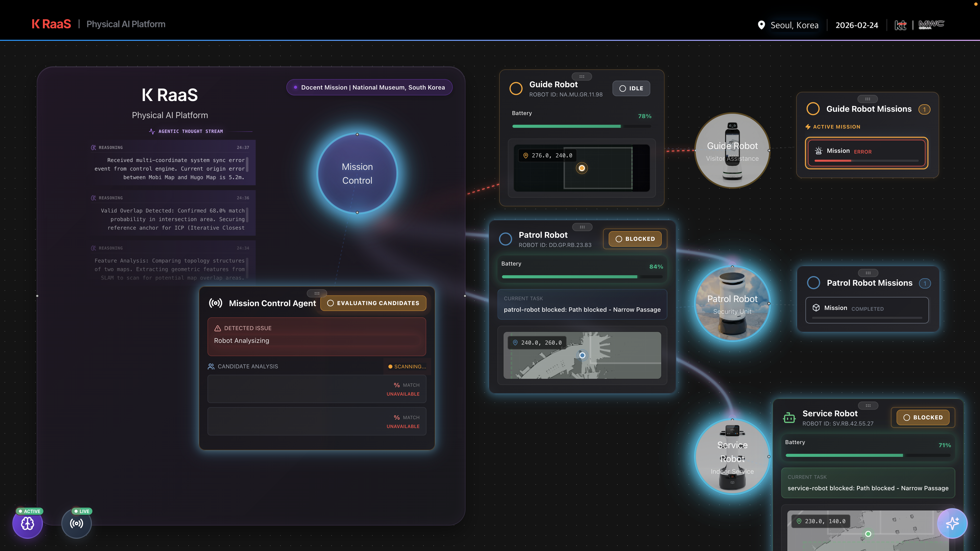The height and width of the screenshot is (551, 980).
Task: Click the Patrol Robot battery bar at 84%
Action: pos(582,277)
